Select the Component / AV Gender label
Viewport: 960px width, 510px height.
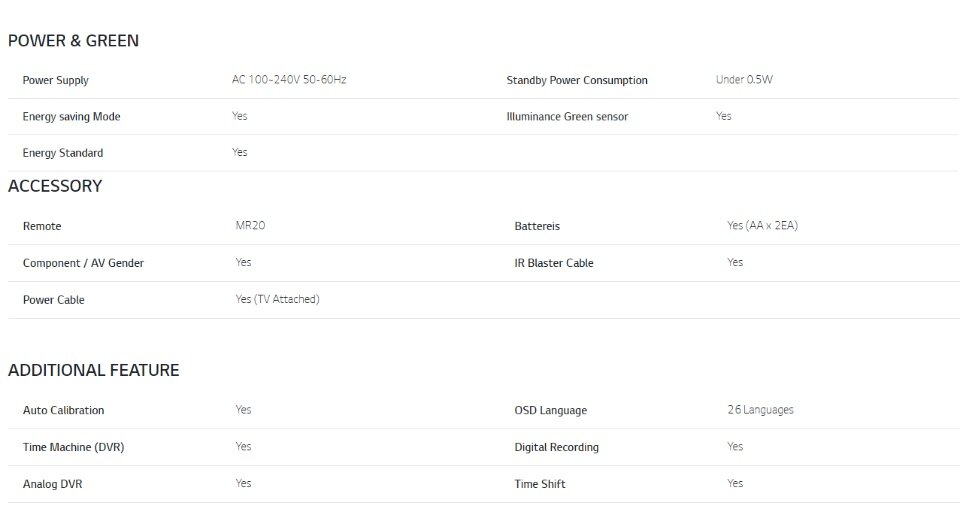[x=83, y=263]
